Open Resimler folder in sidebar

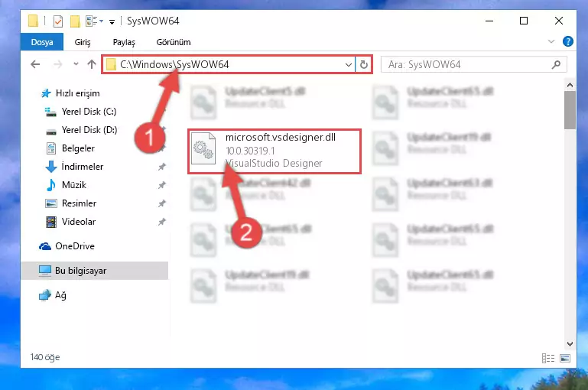click(x=79, y=203)
